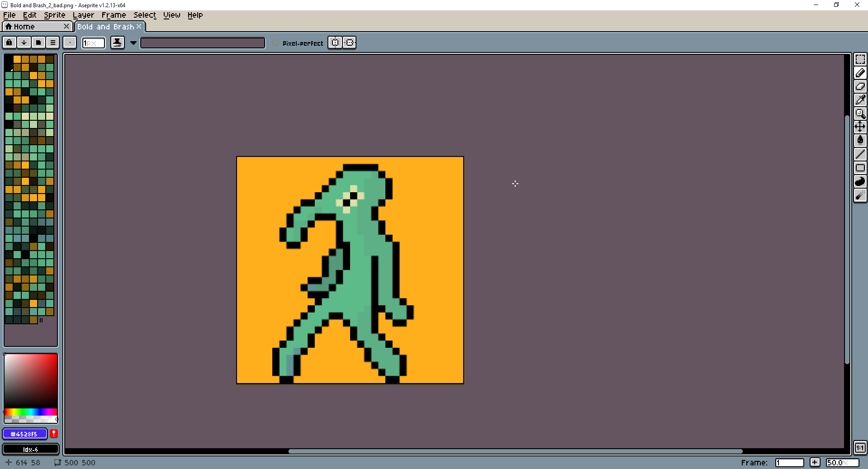Select the black top-left palette swatch
The image size is (868, 469).
click(x=9, y=59)
